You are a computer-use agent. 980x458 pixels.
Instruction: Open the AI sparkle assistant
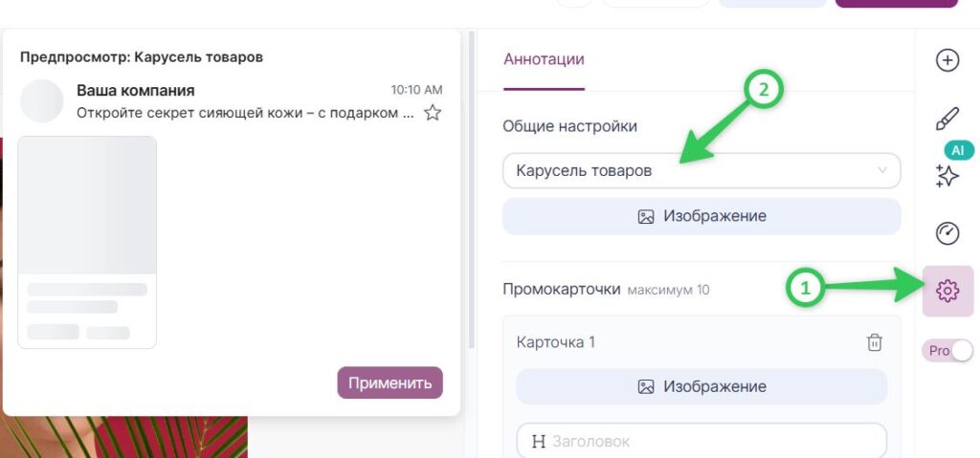point(947,176)
